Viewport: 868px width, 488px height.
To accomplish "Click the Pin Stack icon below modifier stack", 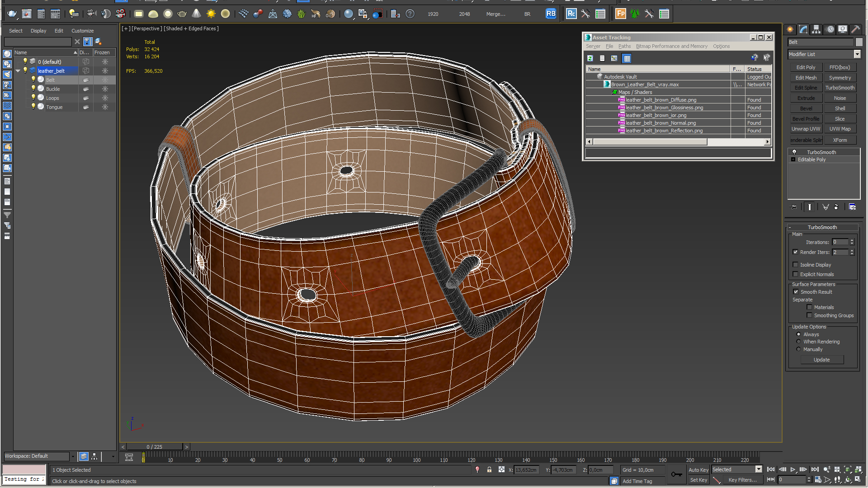I will click(794, 207).
